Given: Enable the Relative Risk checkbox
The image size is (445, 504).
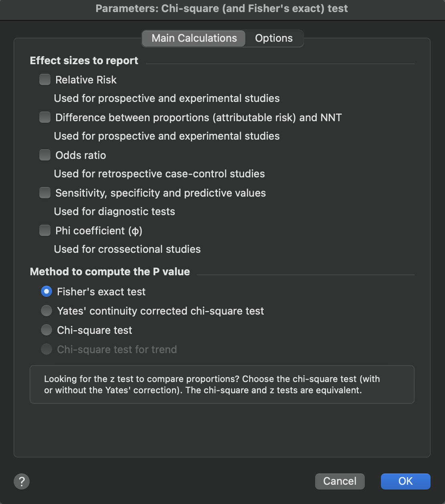Looking at the screenshot, I should (45, 79).
